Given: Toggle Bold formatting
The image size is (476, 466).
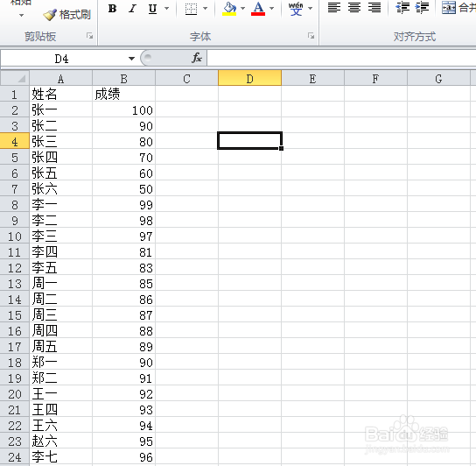Looking at the screenshot, I should click(113, 9).
